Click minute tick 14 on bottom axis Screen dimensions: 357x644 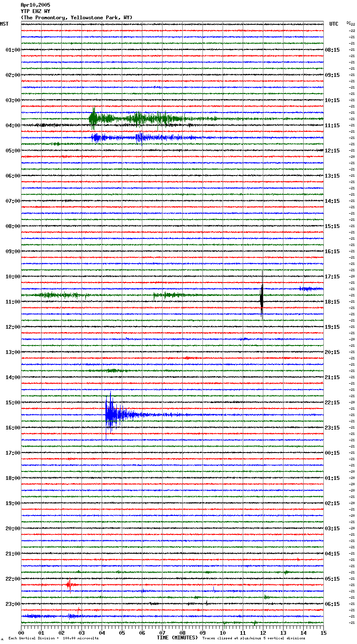(x=303, y=632)
